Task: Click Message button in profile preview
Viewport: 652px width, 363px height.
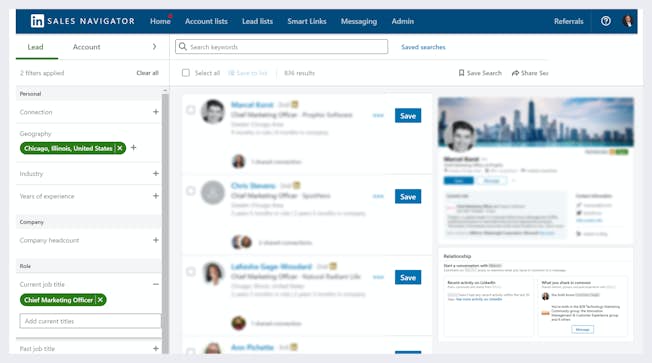Action: 492,180
